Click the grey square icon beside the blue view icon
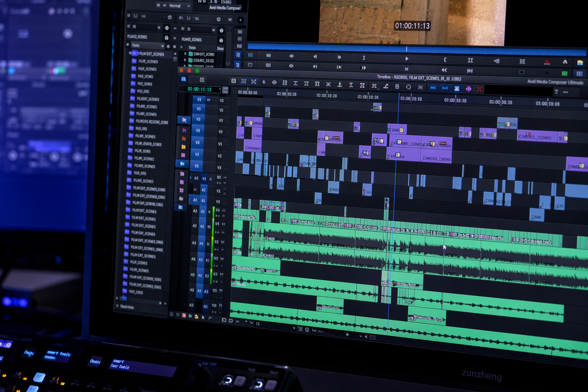The height and width of the screenshot is (392, 588). pyautogui.click(x=202, y=80)
